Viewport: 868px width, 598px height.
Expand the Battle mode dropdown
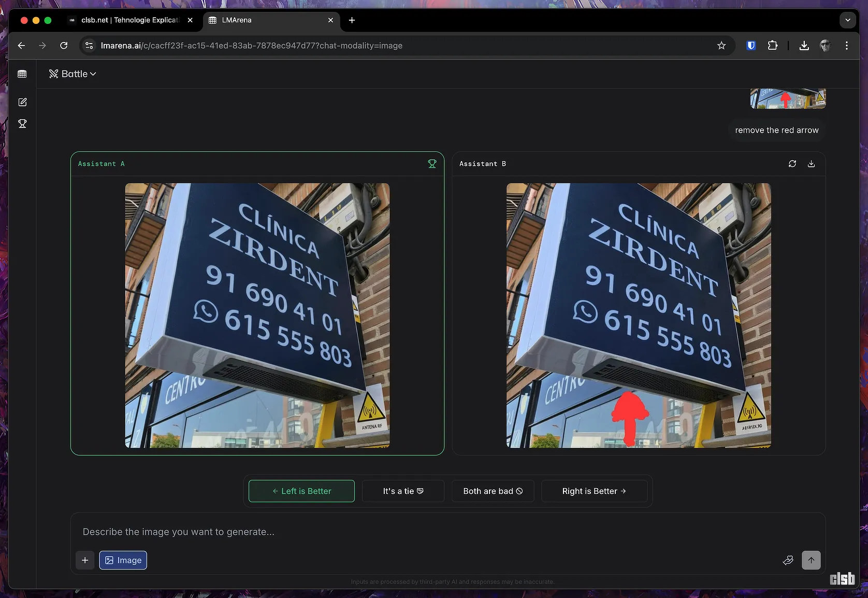coord(73,74)
